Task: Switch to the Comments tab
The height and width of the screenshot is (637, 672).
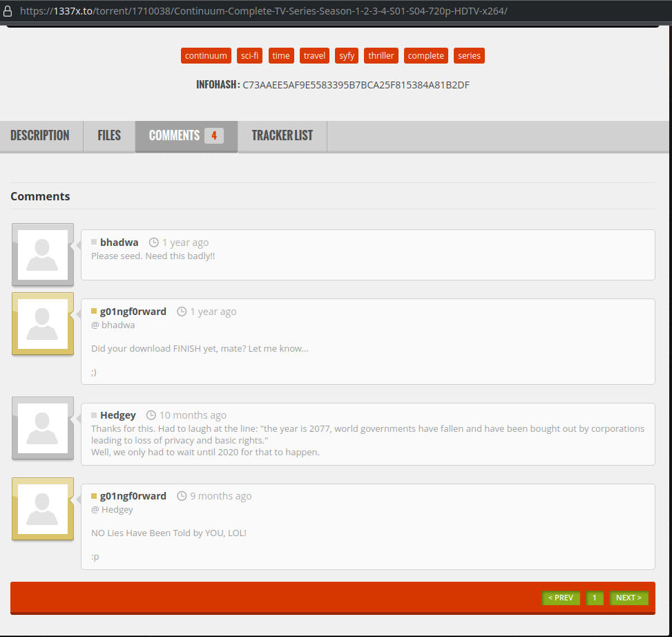Action: [x=186, y=135]
